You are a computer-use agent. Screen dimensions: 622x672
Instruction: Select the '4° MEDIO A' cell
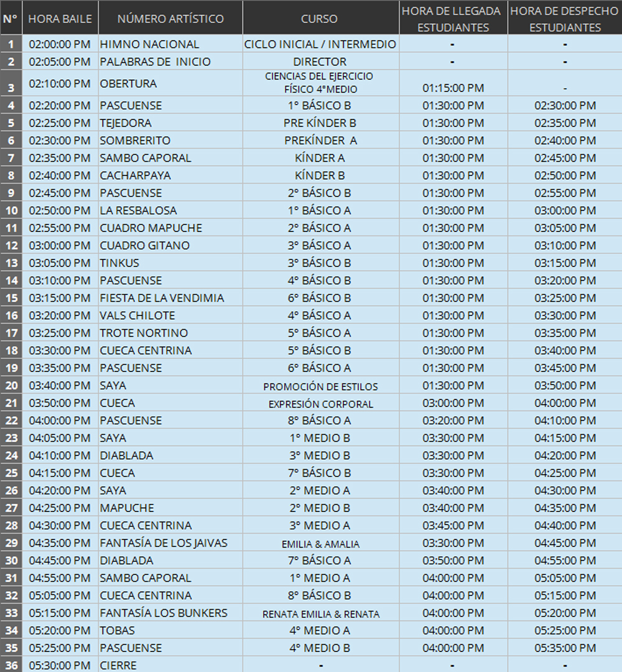[x=321, y=630]
